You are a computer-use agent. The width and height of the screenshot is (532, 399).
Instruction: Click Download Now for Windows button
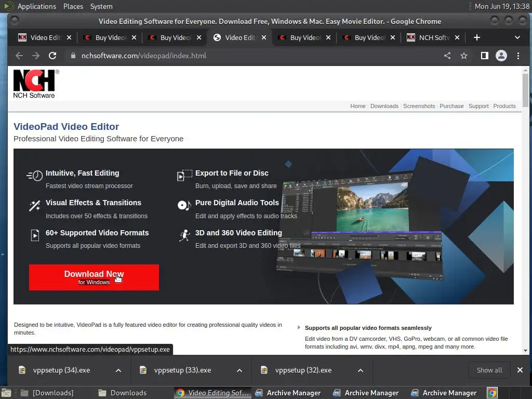(94, 277)
